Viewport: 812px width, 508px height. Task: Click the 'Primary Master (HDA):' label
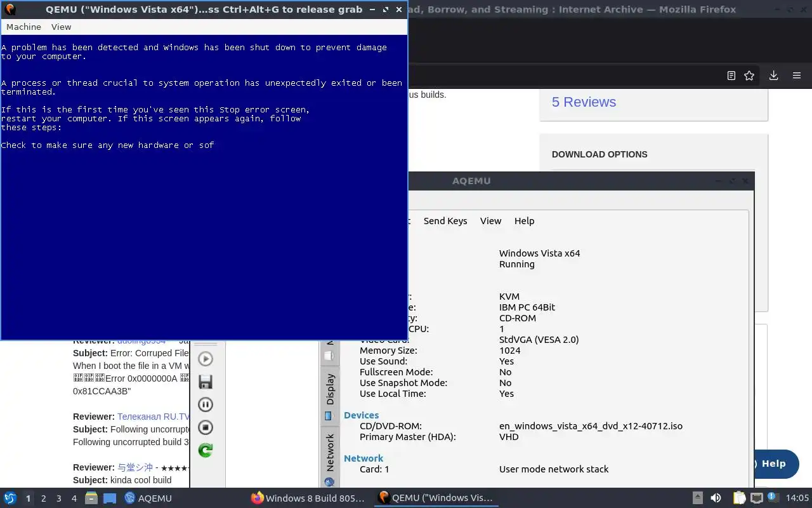(407, 437)
